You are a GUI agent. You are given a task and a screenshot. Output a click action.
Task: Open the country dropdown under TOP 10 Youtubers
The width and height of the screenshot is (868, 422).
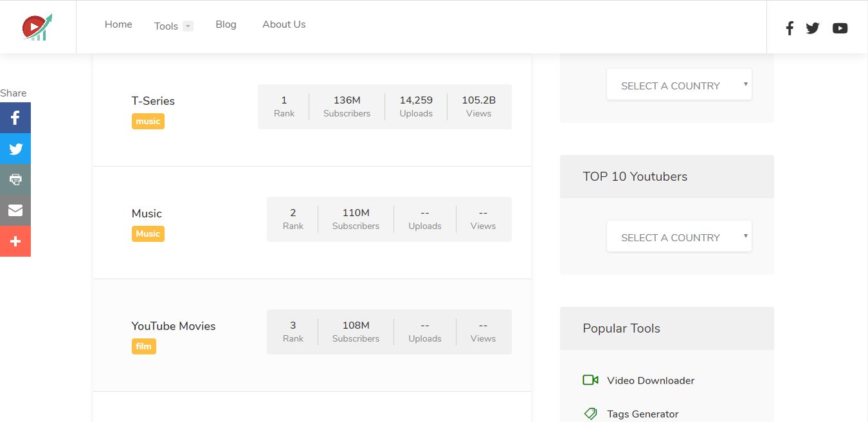pyautogui.click(x=679, y=237)
